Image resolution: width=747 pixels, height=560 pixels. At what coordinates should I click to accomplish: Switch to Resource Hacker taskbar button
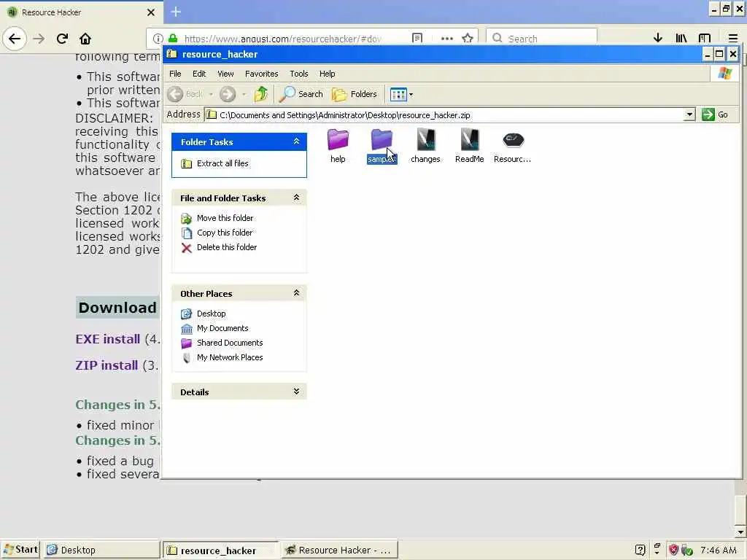point(339,550)
